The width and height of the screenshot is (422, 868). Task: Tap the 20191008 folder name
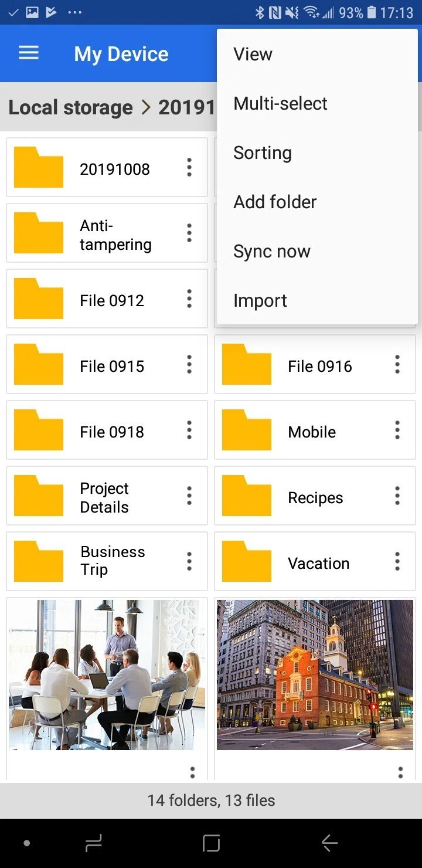point(115,169)
